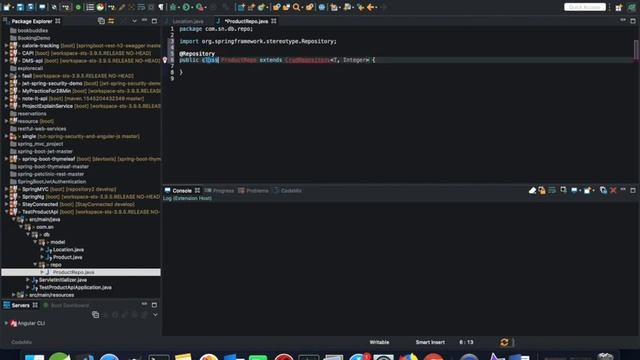This screenshot has width=640, height=360.
Task: Close the ProductRepo.java editor tab
Action: (274, 21)
